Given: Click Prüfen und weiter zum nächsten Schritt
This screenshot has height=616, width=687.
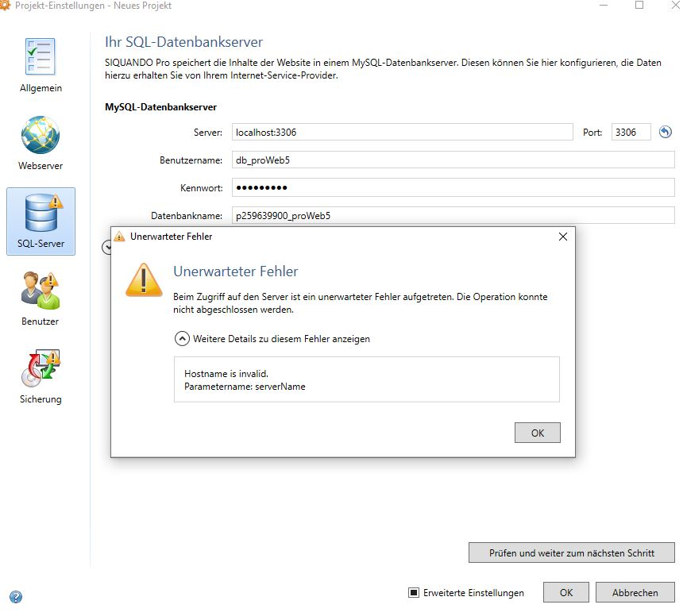Looking at the screenshot, I should pos(571,552).
